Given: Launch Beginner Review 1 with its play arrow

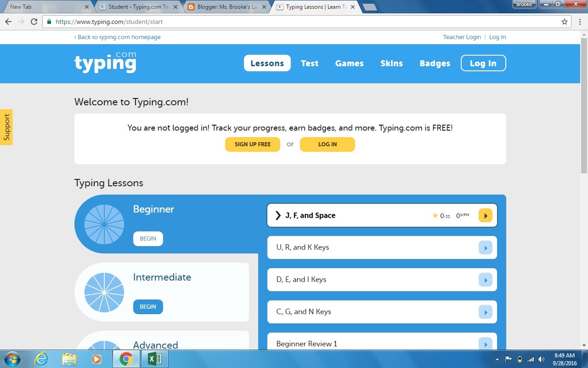Looking at the screenshot, I should pos(485,343).
